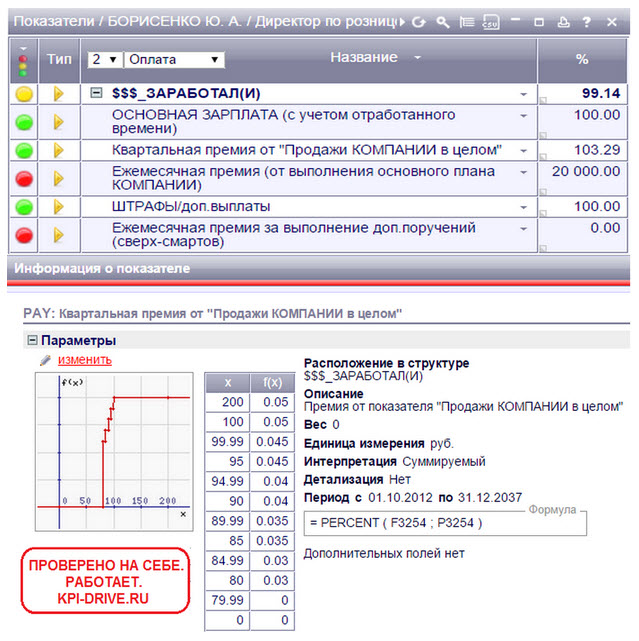Open row menu arrow for ШТРАФЫ/доп.выплаты
639x641 pixels.
pos(523,208)
